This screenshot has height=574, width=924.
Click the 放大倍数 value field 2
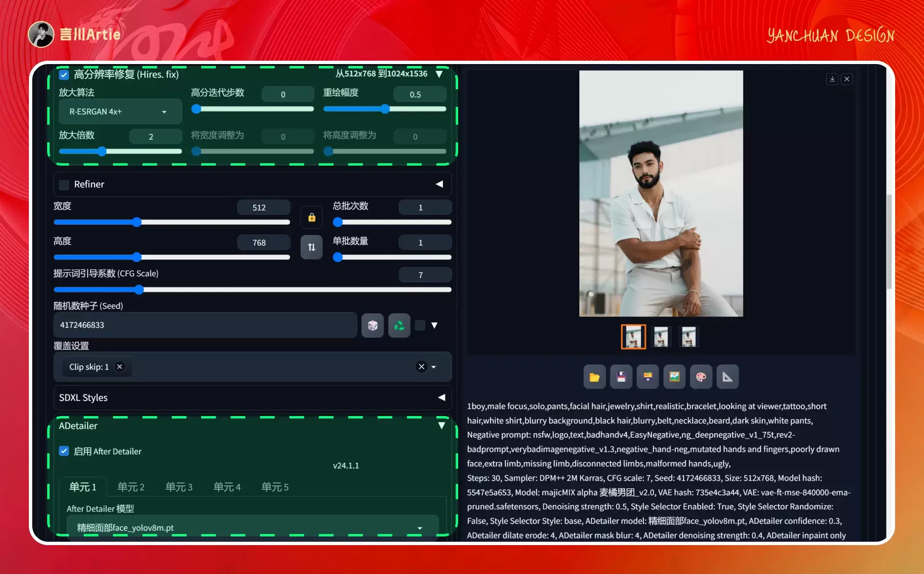(x=155, y=137)
